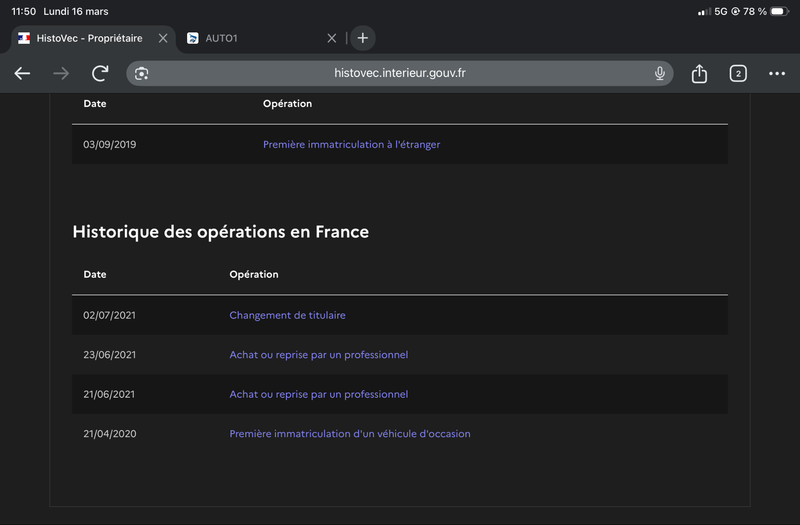Screen dimensions: 800x525
Task: Click Première immatriculation d'un véhicule d'occasion
Action: pyautogui.click(x=349, y=434)
